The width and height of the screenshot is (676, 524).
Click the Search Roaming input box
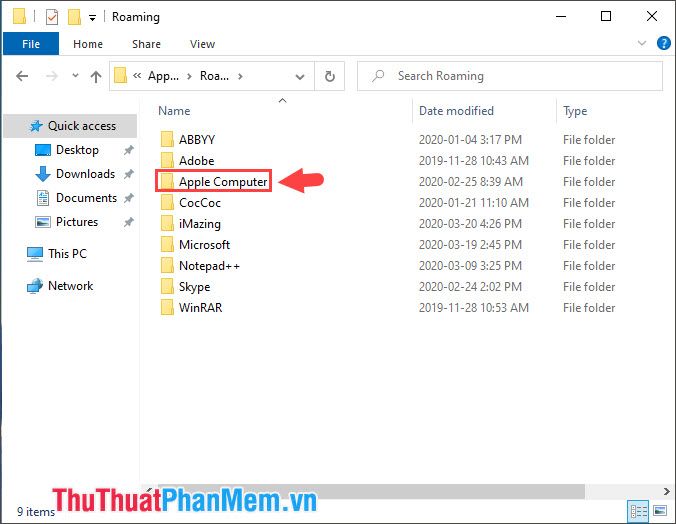tap(510, 76)
